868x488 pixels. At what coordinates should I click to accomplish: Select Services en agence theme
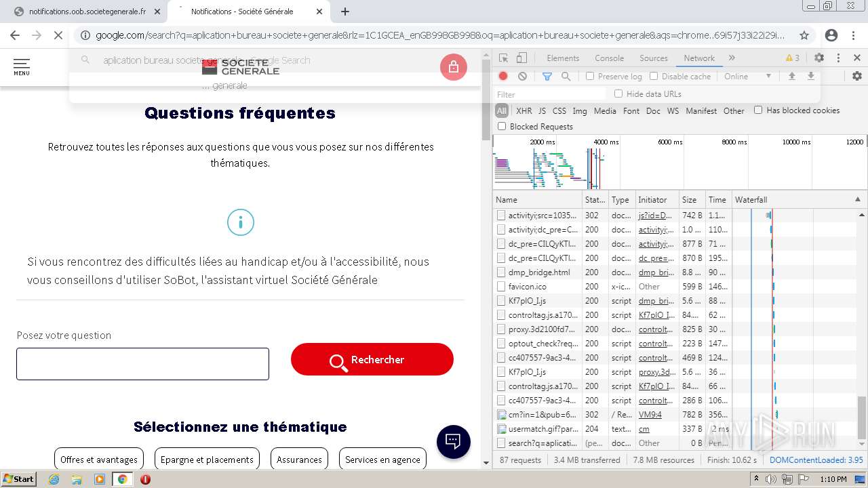(382, 459)
